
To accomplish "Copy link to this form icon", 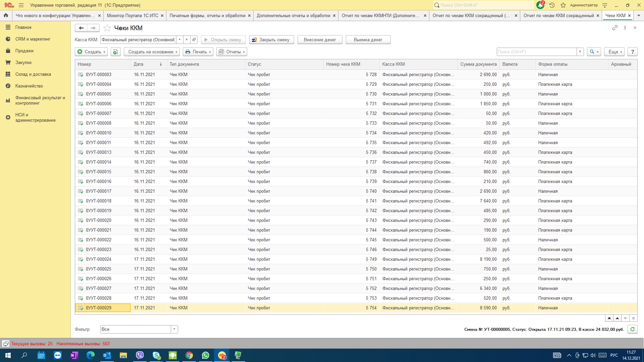I will pos(615,28).
